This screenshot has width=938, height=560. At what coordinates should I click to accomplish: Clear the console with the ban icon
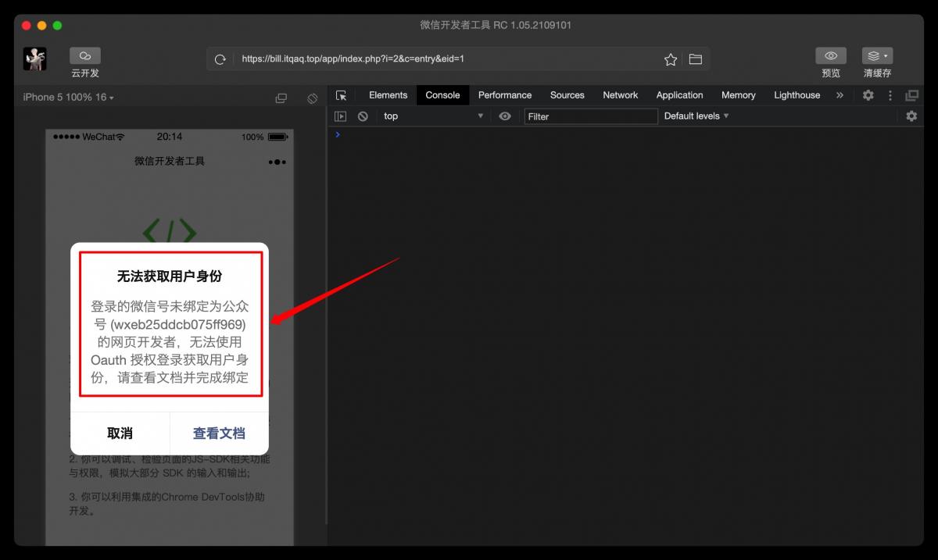[363, 116]
